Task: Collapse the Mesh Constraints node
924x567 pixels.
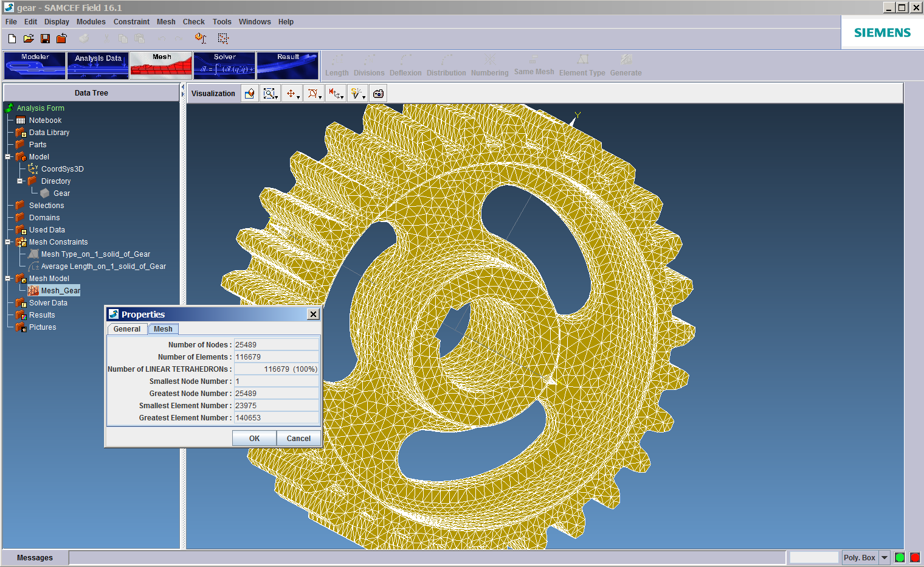Action: 8,242
